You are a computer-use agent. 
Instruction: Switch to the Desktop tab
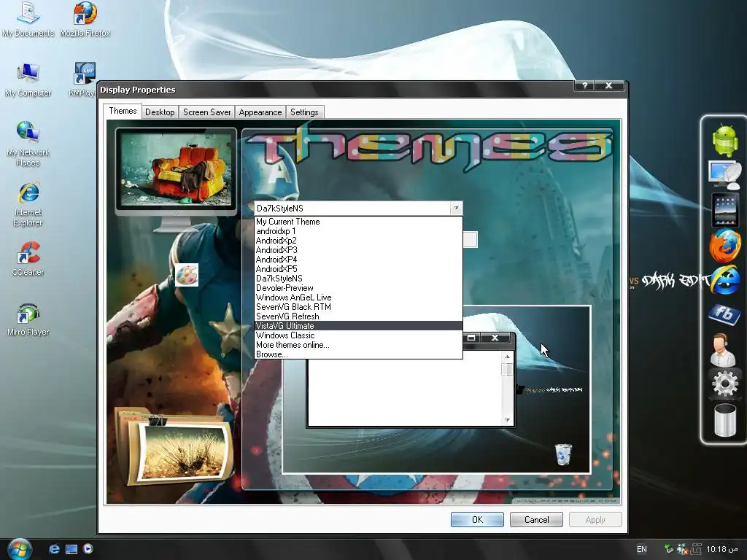click(160, 112)
